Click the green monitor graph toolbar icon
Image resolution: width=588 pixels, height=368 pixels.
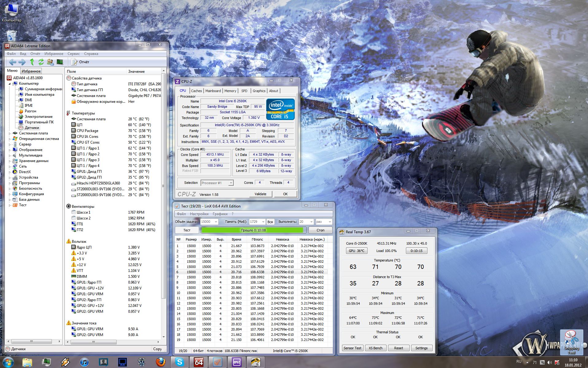coord(60,62)
